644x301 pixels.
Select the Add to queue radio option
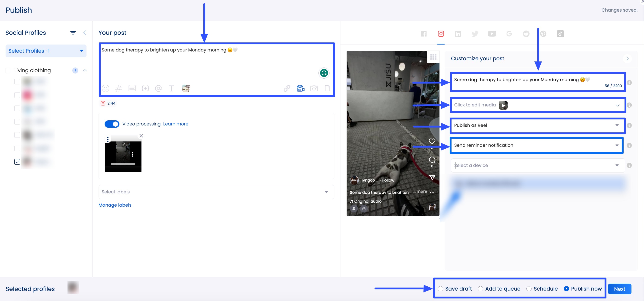[481, 288]
